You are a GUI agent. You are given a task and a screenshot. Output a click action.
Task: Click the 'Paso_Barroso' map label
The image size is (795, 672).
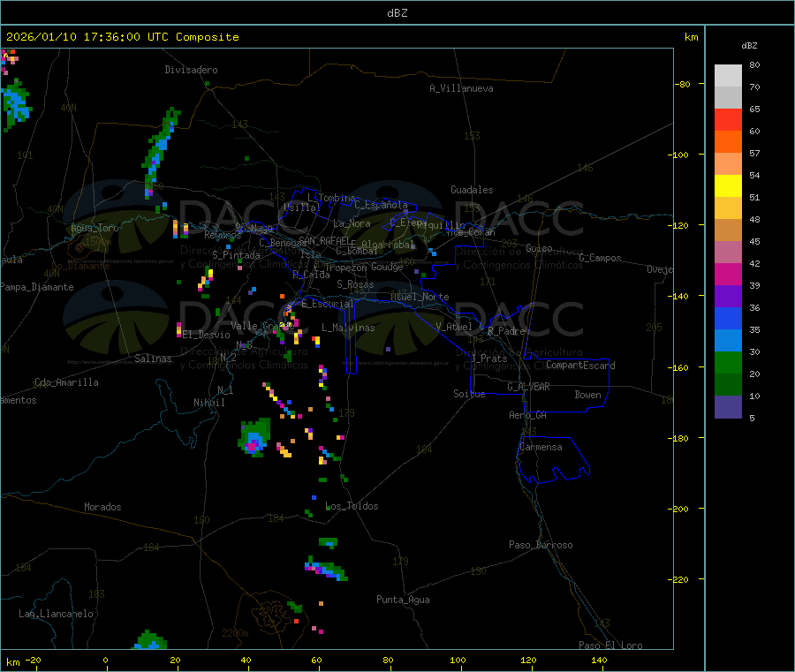point(541,545)
